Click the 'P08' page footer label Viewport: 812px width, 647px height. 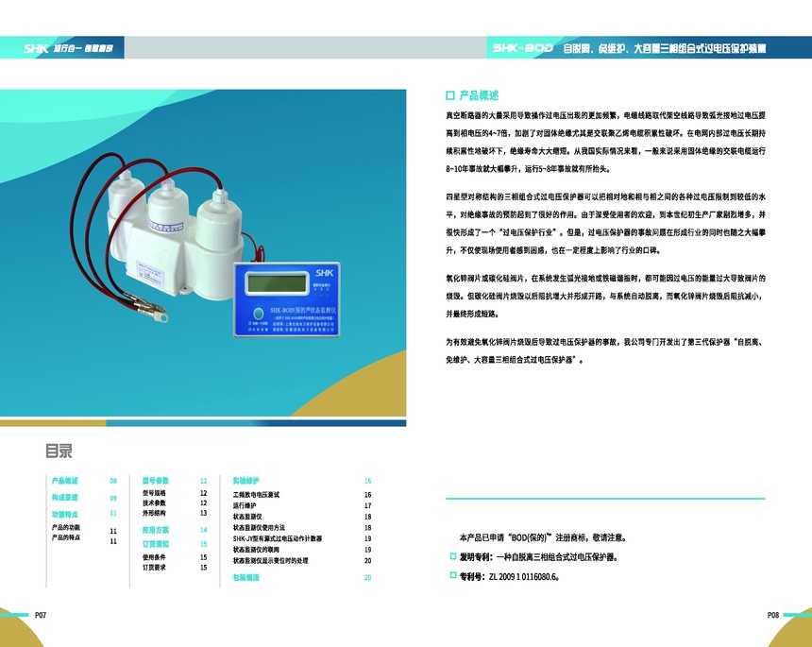(772, 615)
